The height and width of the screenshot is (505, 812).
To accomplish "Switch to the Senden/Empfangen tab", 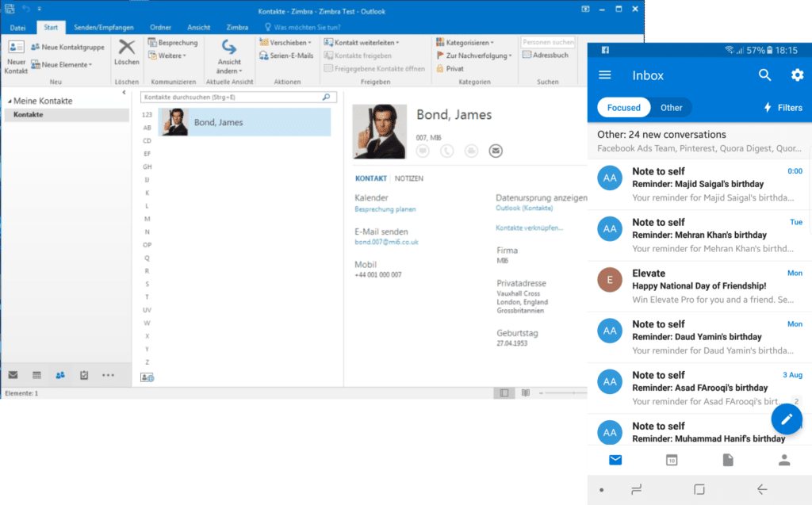I will tap(104, 28).
